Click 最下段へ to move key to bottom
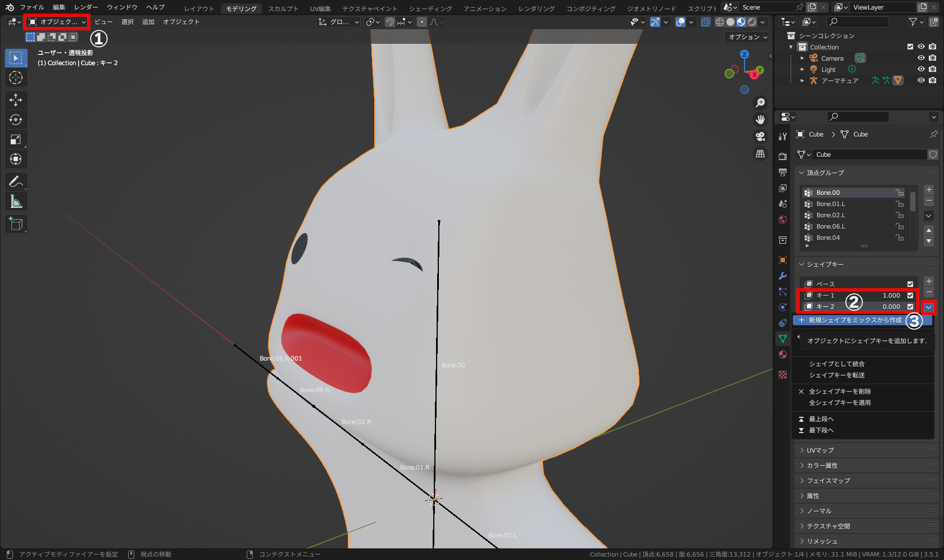 [863, 430]
